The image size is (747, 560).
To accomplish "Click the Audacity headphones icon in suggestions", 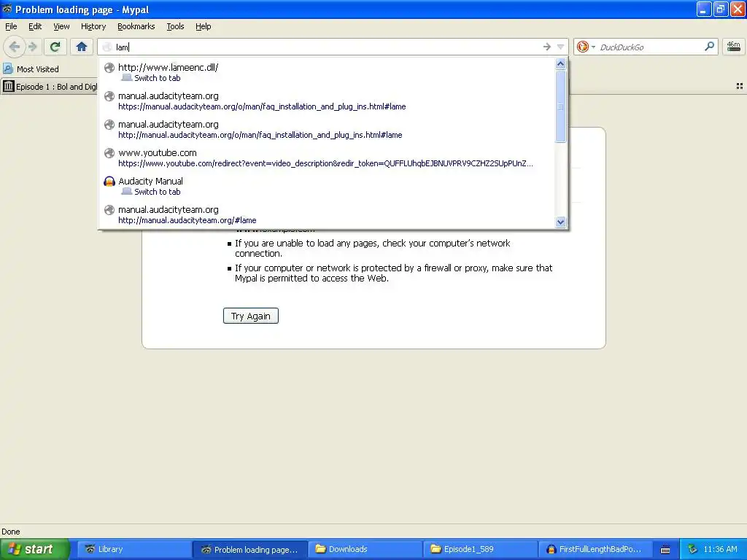I will point(109,182).
